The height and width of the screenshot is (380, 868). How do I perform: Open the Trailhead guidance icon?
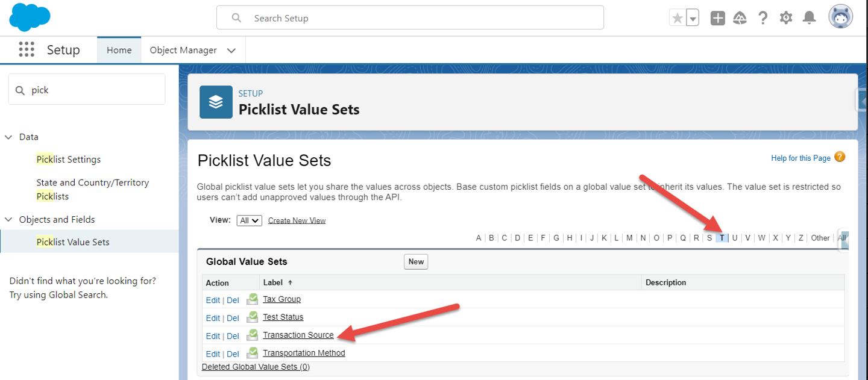(740, 18)
